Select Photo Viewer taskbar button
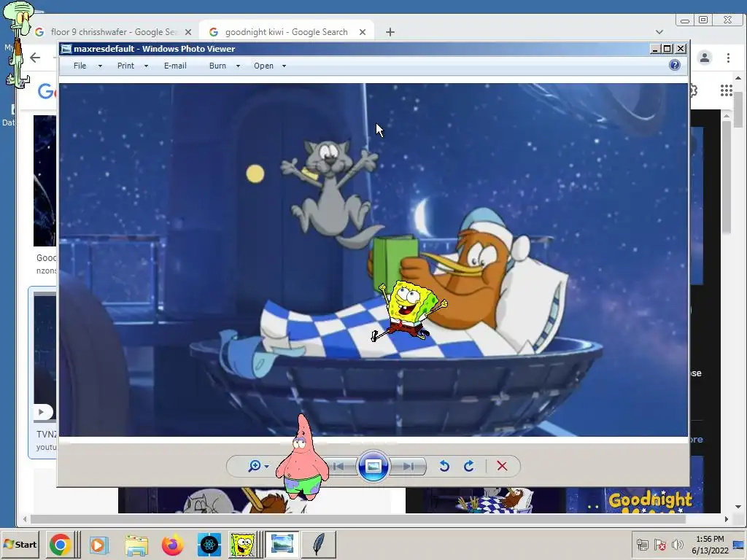The height and width of the screenshot is (560, 747). coord(282,545)
